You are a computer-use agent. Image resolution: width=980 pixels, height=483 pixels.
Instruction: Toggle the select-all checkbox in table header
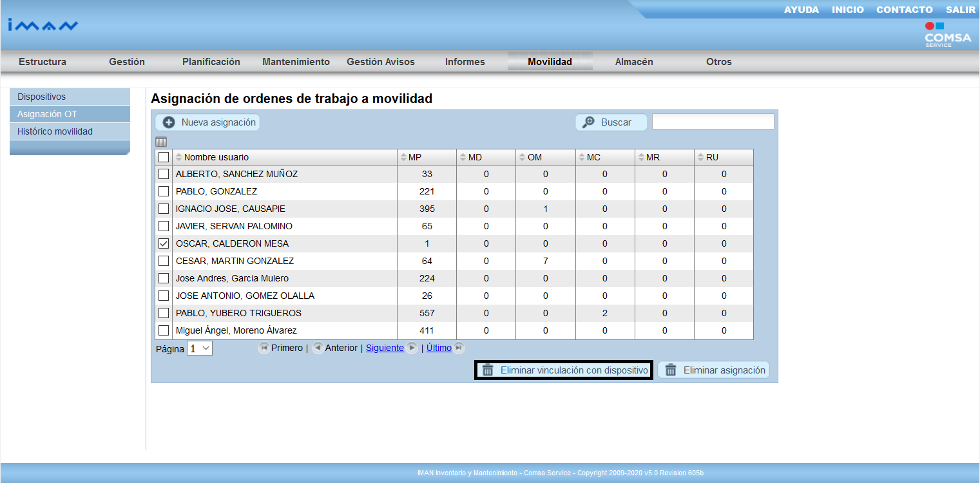[x=164, y=157]
